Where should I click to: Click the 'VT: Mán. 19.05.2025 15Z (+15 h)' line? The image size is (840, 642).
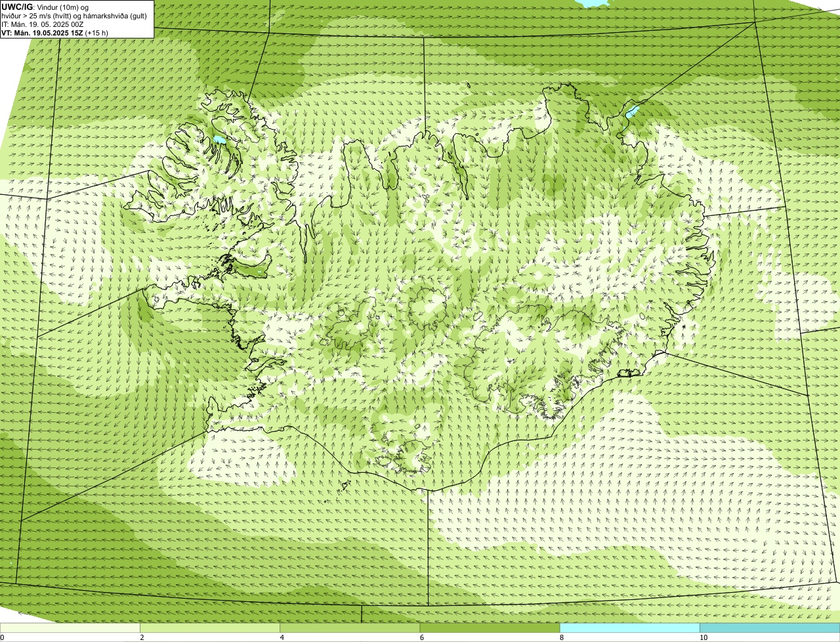coord(55,33)
